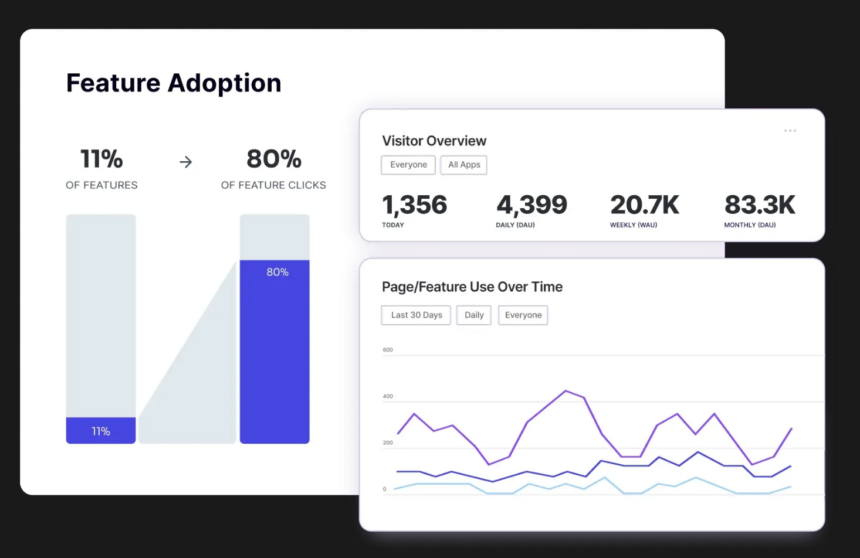The height and width of the screenshot is (558, 860).
Task: Click the Feature Adoption heading
Action: pyautogui.click(x=173, y=83)
